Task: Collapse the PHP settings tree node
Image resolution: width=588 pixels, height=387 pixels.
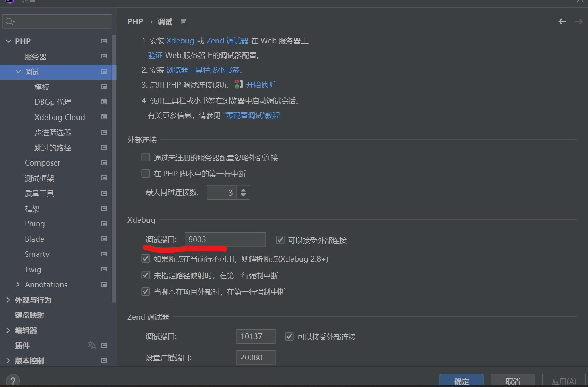Action: [9, 41]
